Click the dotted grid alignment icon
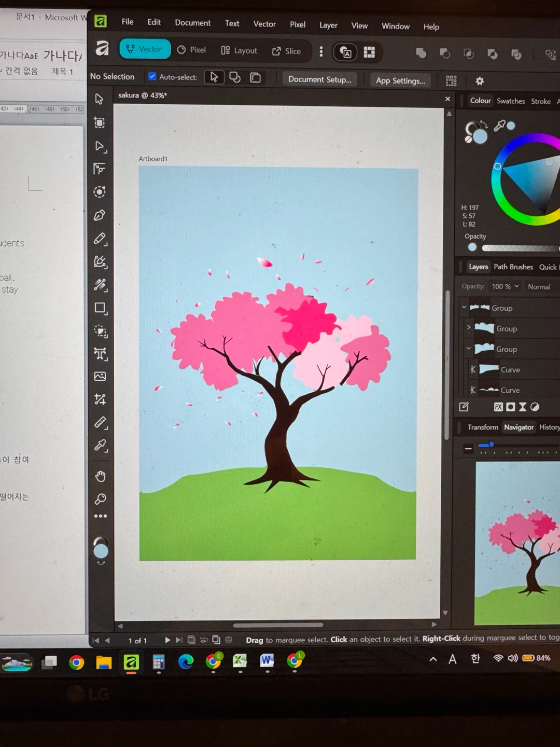The image size is (560, 747). 451,80
